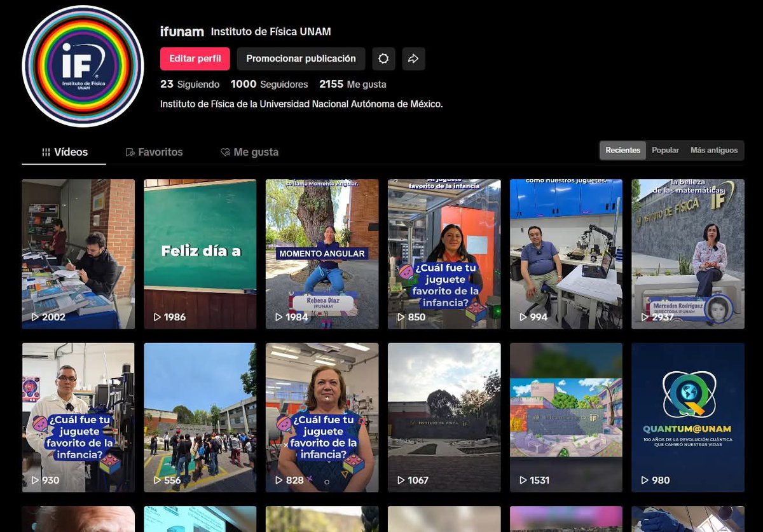Open the video with 850 views
Screen dimensions: 763x532
pos(444,254)
